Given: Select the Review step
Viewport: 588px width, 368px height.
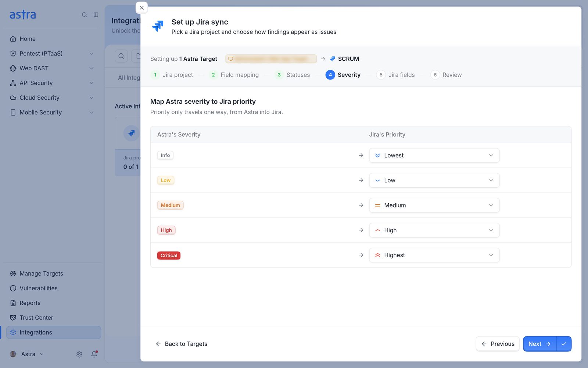Looking at the screenshot, I should [447, 75].
